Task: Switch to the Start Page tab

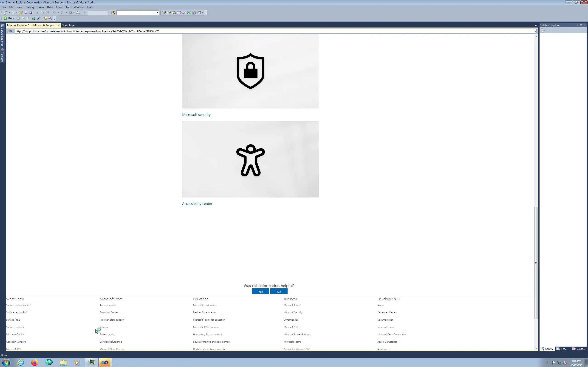Action: pos(68,25)
